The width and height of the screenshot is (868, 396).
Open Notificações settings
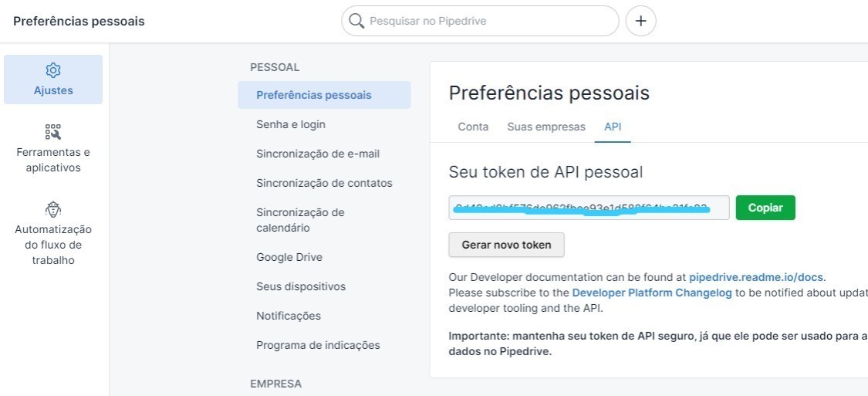tap(289, 316)
